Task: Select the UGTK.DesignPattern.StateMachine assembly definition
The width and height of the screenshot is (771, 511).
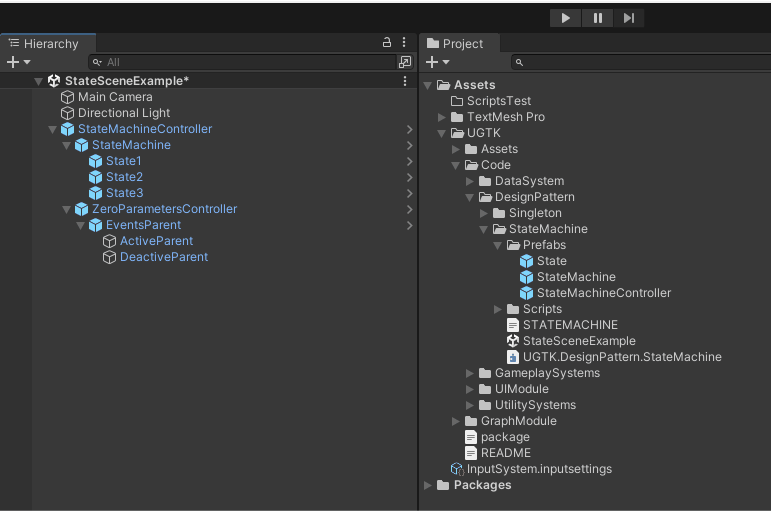Action: click(x=622, y=357)
